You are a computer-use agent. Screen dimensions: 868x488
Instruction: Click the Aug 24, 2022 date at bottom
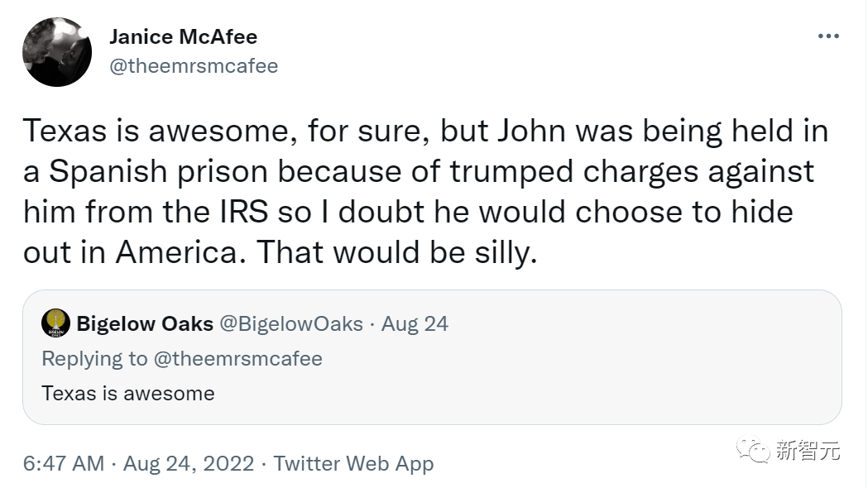coord(189,463)
